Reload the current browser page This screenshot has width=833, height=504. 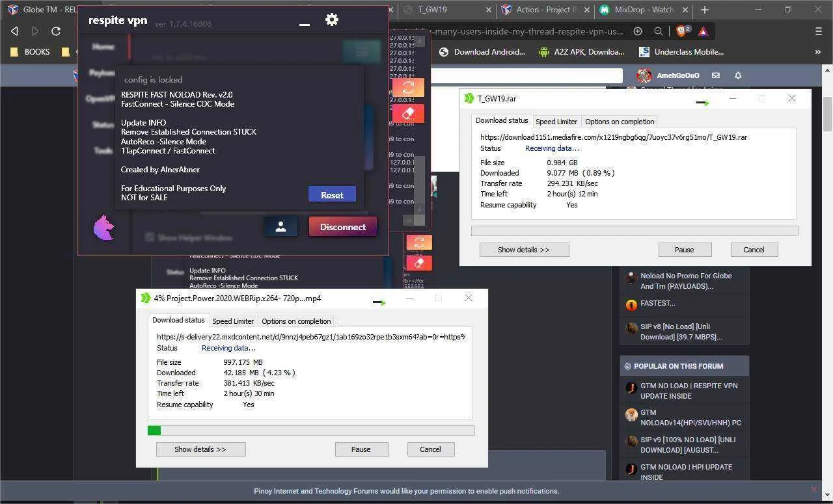[56, 31]
